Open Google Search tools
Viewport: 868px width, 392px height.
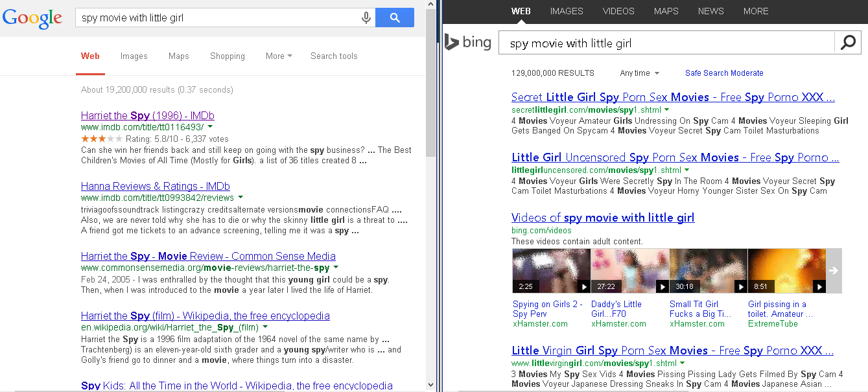334,56
